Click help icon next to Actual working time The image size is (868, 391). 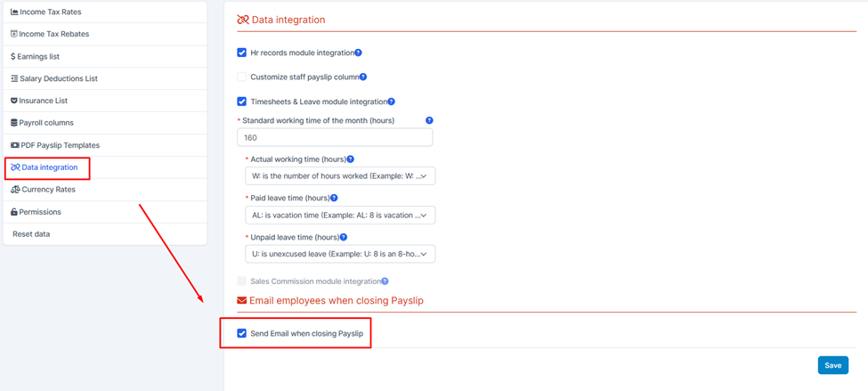pos(350,159)
